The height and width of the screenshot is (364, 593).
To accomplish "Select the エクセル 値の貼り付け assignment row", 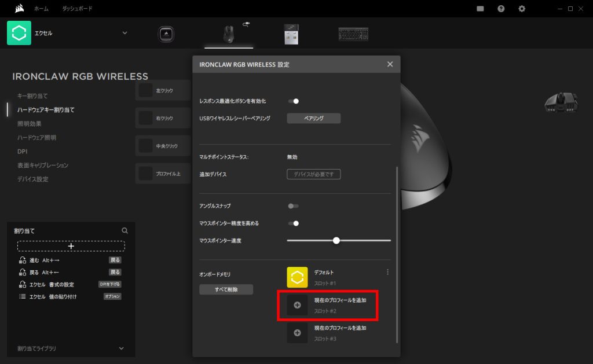I will click(x=70, y=296).
